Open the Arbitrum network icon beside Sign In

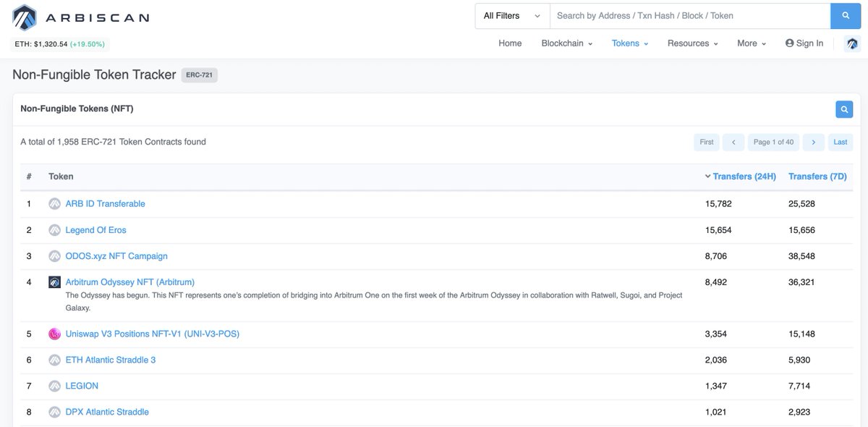852,43
